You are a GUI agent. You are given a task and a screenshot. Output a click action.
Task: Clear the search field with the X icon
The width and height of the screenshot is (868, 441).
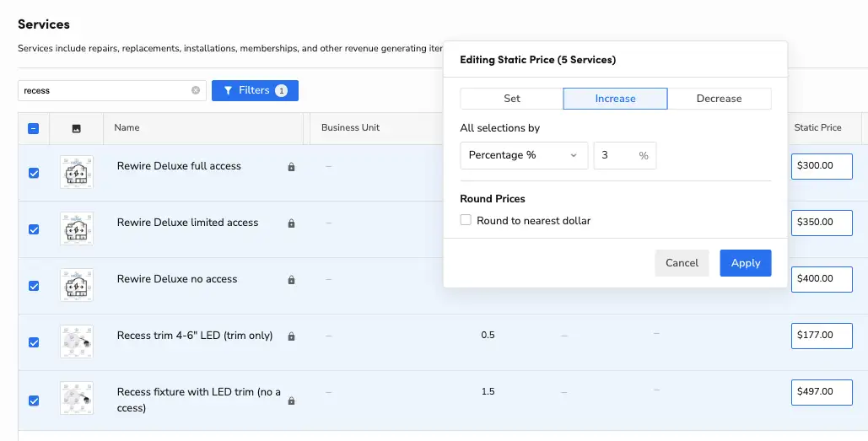[196, 90]
